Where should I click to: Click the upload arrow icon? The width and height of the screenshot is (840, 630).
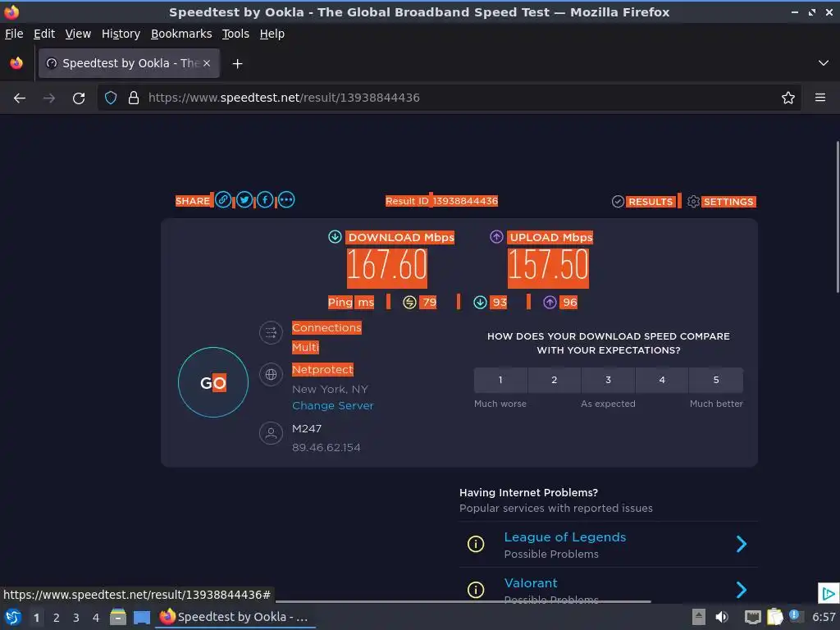pyautogui.click(x=496, y=237)
